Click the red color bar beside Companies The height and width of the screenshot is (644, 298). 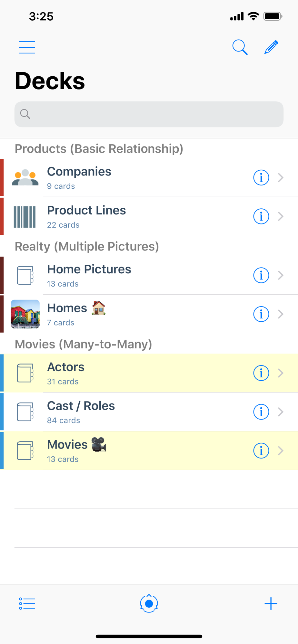(2, 177)
